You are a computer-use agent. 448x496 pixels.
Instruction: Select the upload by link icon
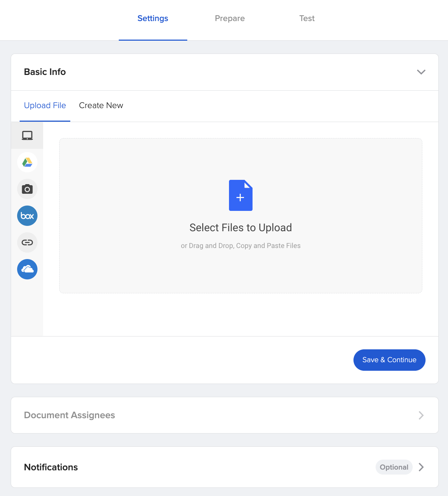(x=27, y=242)
